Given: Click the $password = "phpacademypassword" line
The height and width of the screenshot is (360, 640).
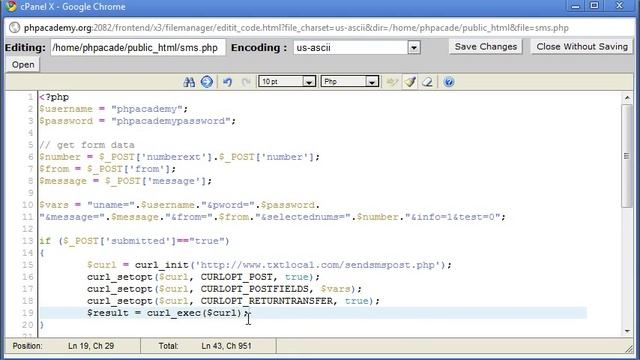Looking at the screenshot, I should coord(138,121).
